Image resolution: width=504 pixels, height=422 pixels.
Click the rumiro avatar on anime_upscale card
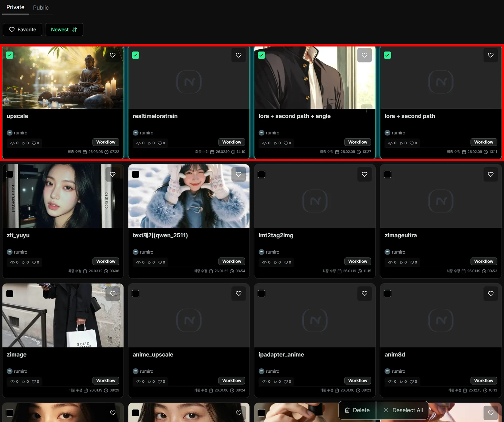click(x=135, y=371)
